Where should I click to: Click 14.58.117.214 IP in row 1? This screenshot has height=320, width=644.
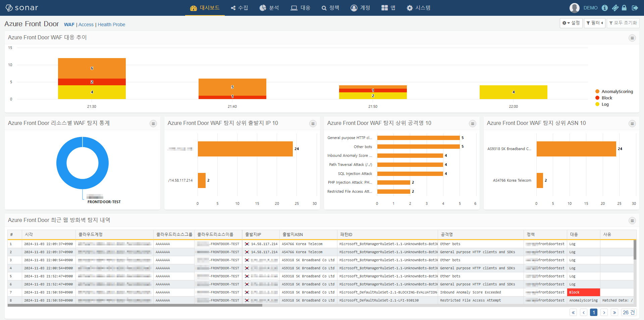[264, 244]
